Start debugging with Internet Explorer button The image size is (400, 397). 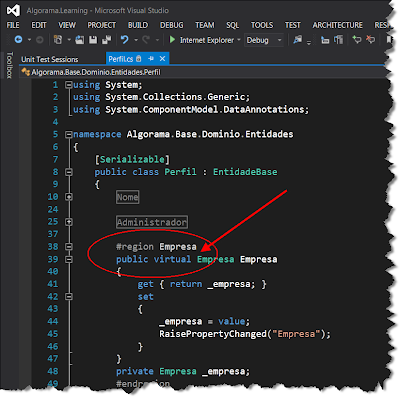(x=202, y=40)
